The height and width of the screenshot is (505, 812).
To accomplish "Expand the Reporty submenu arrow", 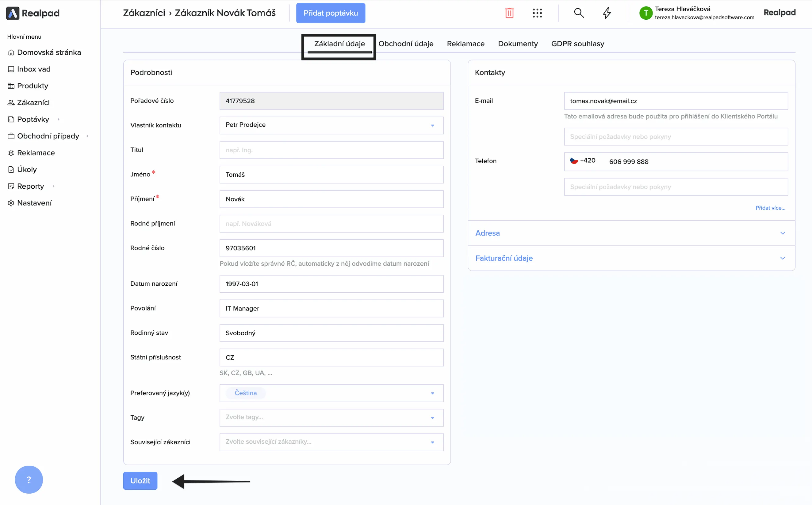I will click(53, 186).
